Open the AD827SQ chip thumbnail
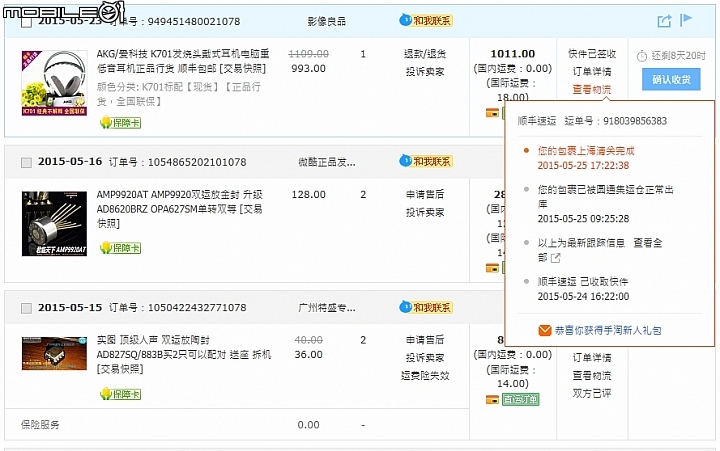720x451 pixels. pos(54,354)
